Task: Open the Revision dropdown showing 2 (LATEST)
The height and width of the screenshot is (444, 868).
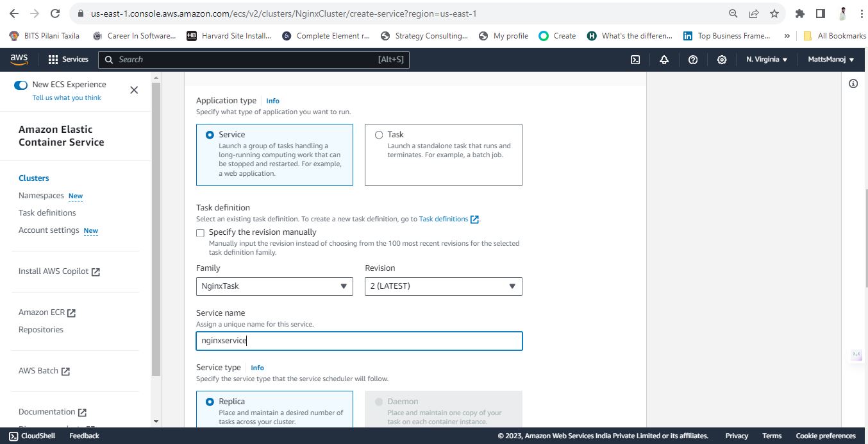Action: pos(444,286)
